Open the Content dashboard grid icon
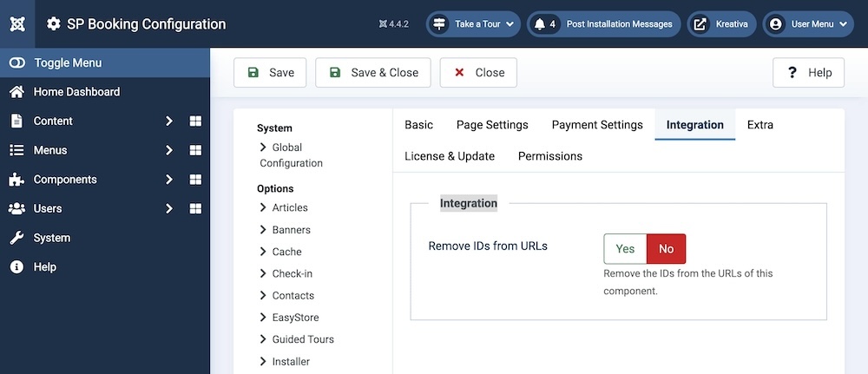This screenshot has height=374, width=868. tap(195, 121)
